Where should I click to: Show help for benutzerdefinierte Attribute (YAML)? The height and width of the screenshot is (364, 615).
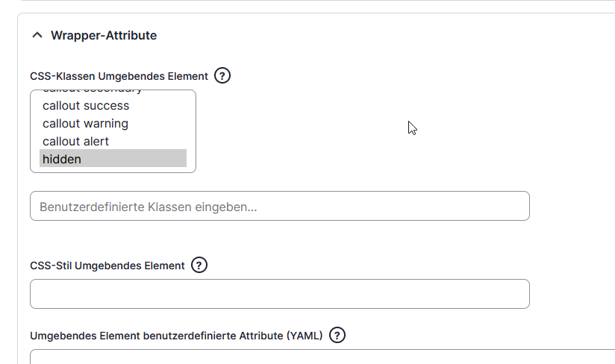coord(337,335)
